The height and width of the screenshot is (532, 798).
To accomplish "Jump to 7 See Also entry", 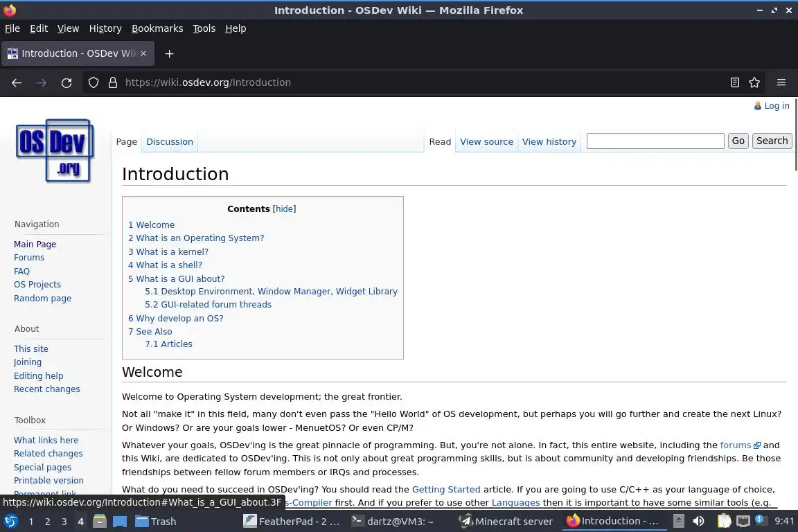I will [150, 331].
